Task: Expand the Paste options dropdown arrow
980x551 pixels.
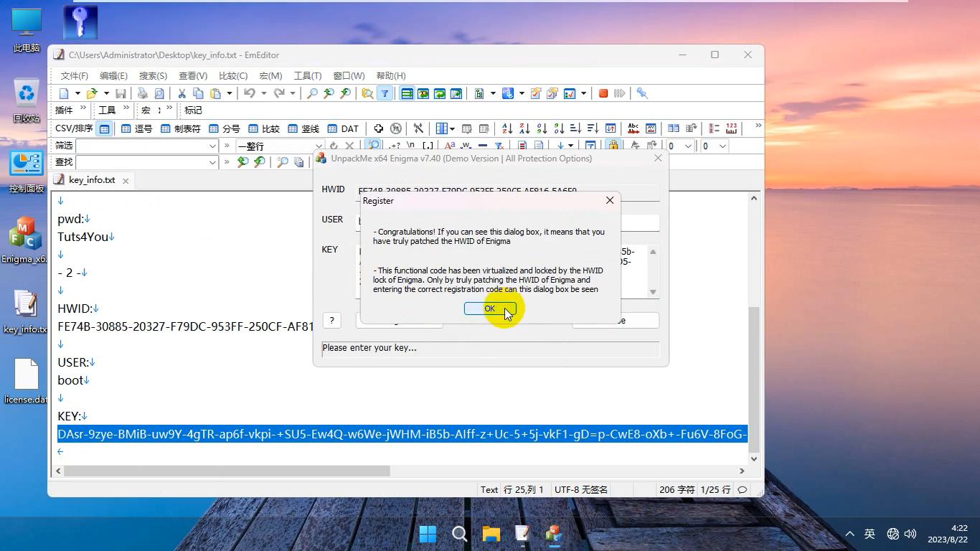Action: pyautogui.click(x=229, y=93)
